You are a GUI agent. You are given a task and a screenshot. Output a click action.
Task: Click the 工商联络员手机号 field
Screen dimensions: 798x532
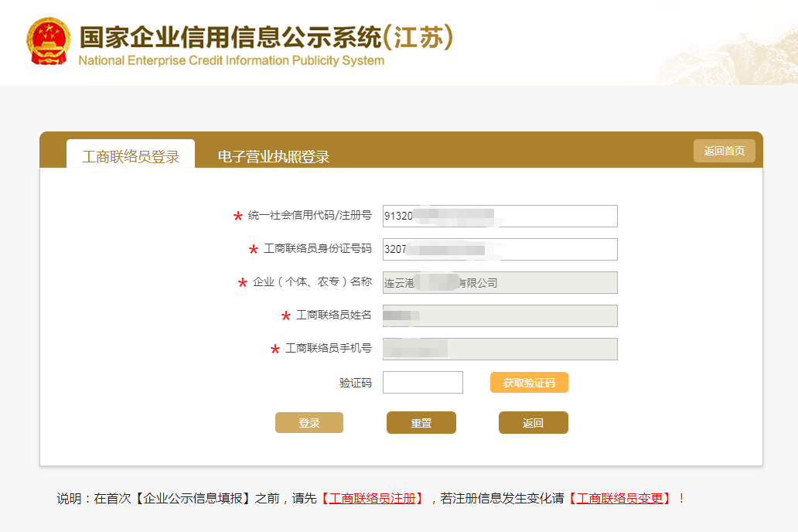coord(500,350)
